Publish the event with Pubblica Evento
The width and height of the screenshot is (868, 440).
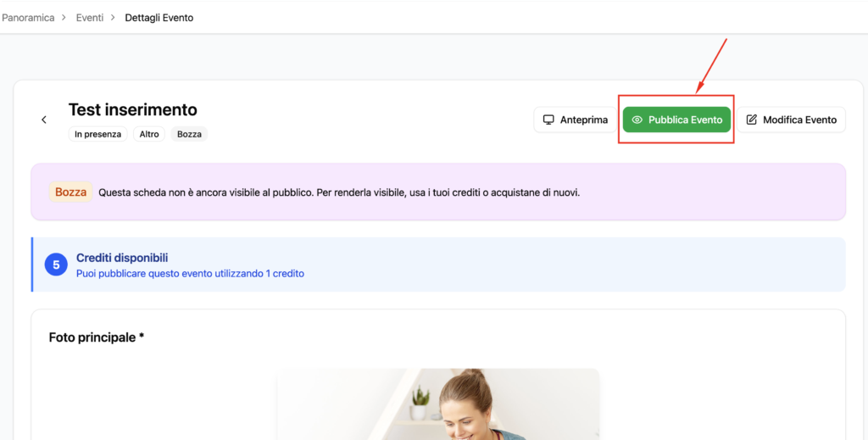[676, 120]
